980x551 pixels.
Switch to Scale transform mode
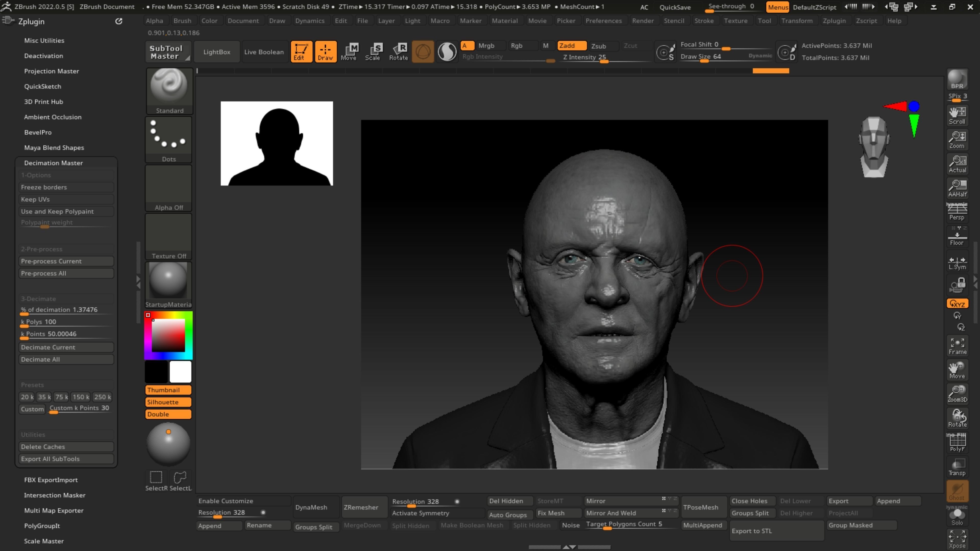click(373, 52)
